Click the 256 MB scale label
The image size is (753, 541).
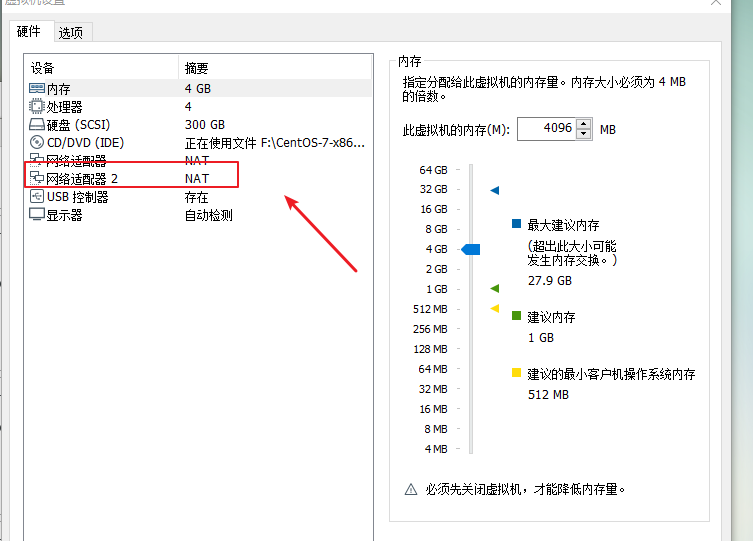430,329
